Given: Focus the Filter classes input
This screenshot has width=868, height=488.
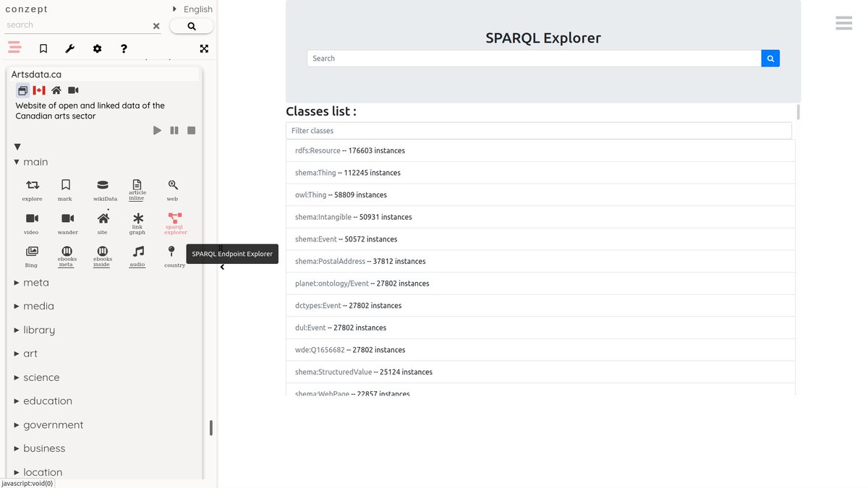Looking at the screenshot, I should [x=539, y=131].
